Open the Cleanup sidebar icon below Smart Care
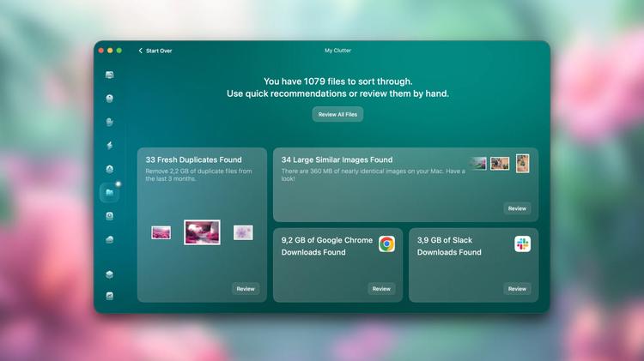This screenshot has width=644, height=361. tap(110, 99)
